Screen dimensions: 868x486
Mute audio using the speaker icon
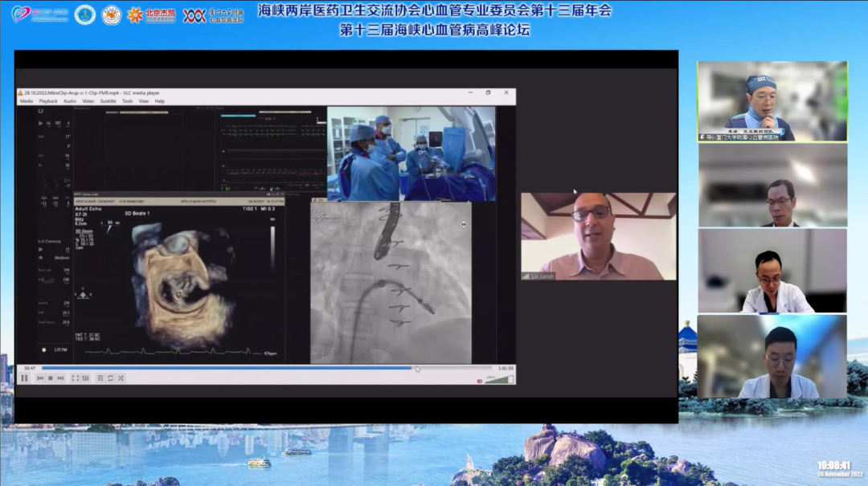click(480, 379)
